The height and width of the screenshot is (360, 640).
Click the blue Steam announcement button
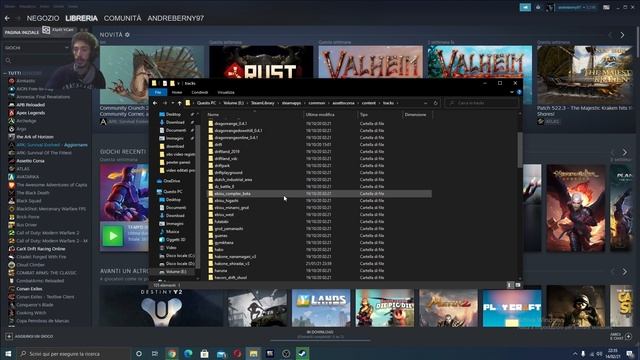pos(525,7)
